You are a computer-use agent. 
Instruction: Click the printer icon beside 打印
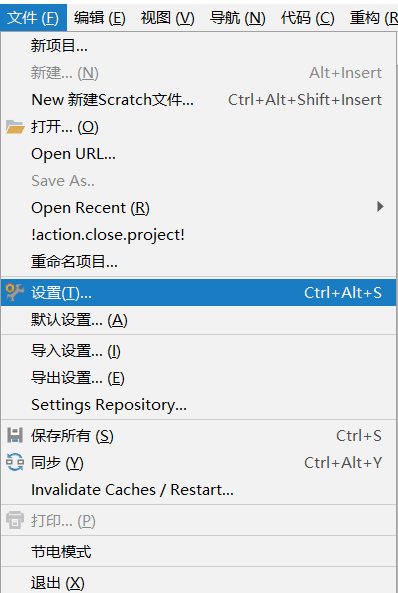point(15,520)
